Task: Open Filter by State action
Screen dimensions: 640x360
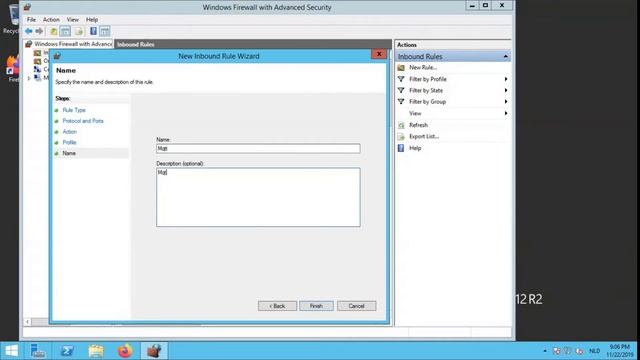Action: (x=426, y=90)
